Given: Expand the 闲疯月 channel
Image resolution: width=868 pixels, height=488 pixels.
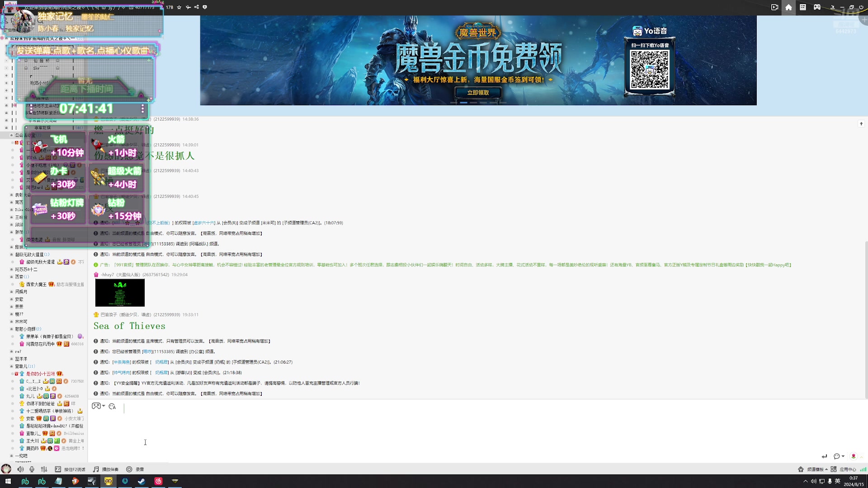Looking at the screenshot, I should pos(11,292).
